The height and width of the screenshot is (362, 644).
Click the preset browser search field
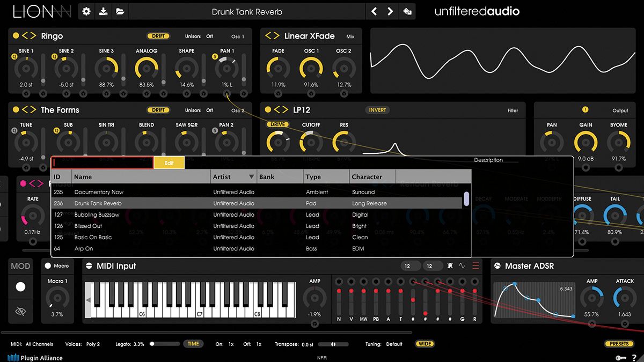click(102, 162)
